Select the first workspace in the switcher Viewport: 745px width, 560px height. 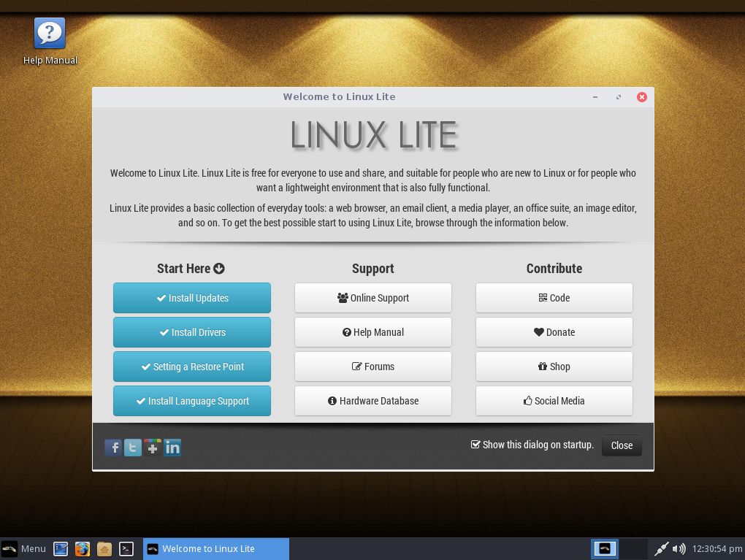[604, 548]
